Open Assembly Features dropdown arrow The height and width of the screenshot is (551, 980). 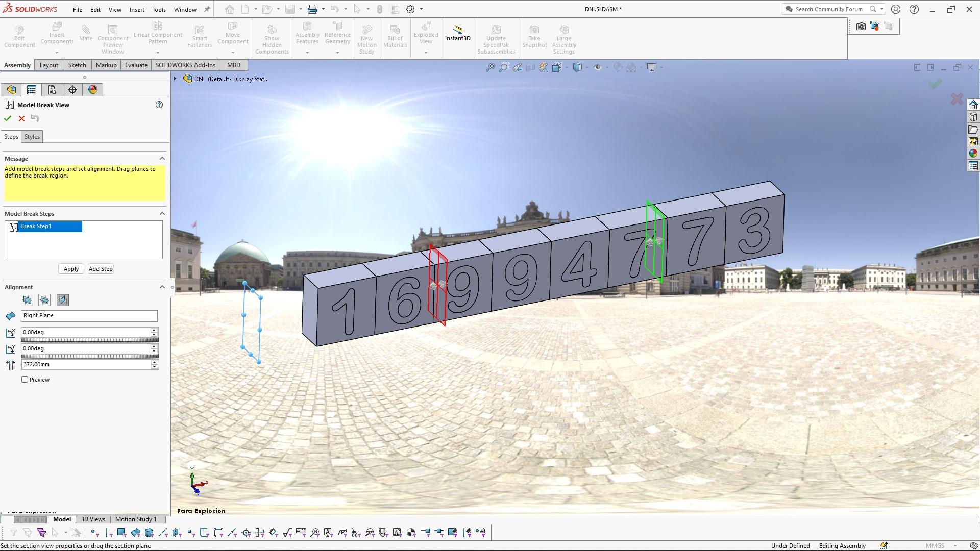pos(307,53)
